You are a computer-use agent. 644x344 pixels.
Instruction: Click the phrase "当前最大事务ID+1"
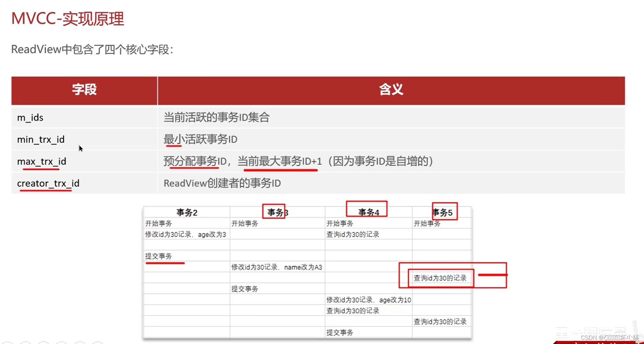point(280,161)
